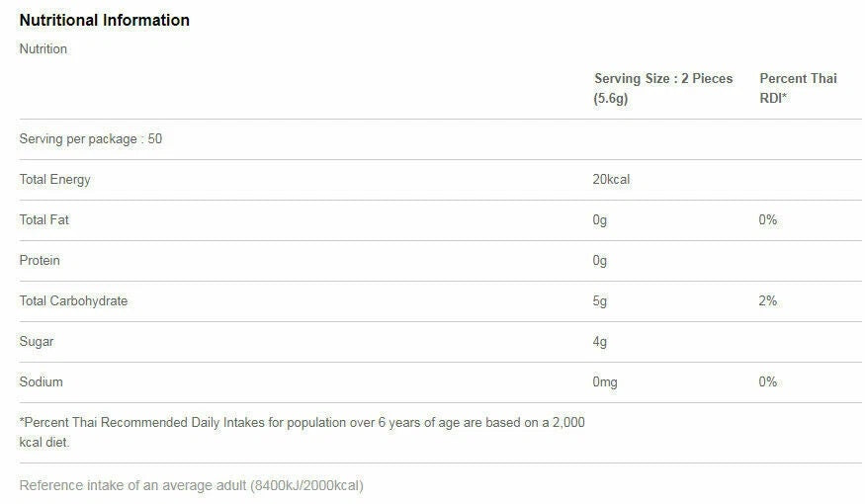Viewport: 865px width, 504px height.
Task: Select the 0mg sodium value
Action: (x=605, y=382)
